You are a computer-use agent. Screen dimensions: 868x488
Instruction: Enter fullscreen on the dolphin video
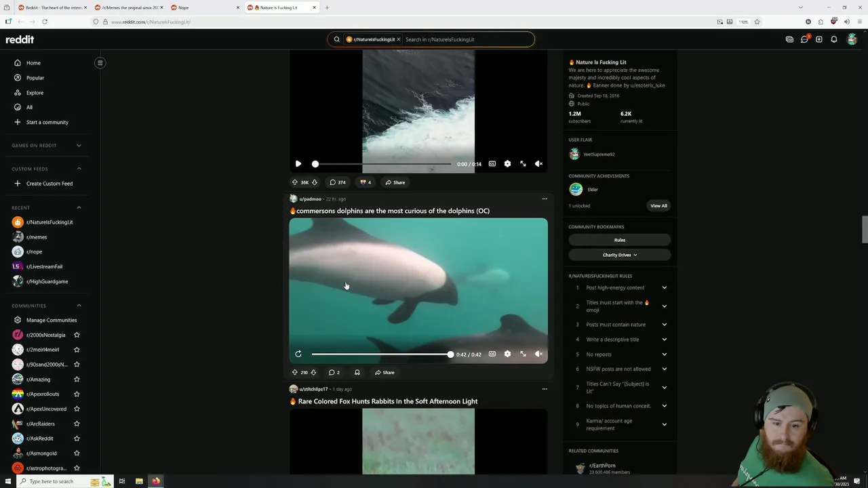pos(523,354)
